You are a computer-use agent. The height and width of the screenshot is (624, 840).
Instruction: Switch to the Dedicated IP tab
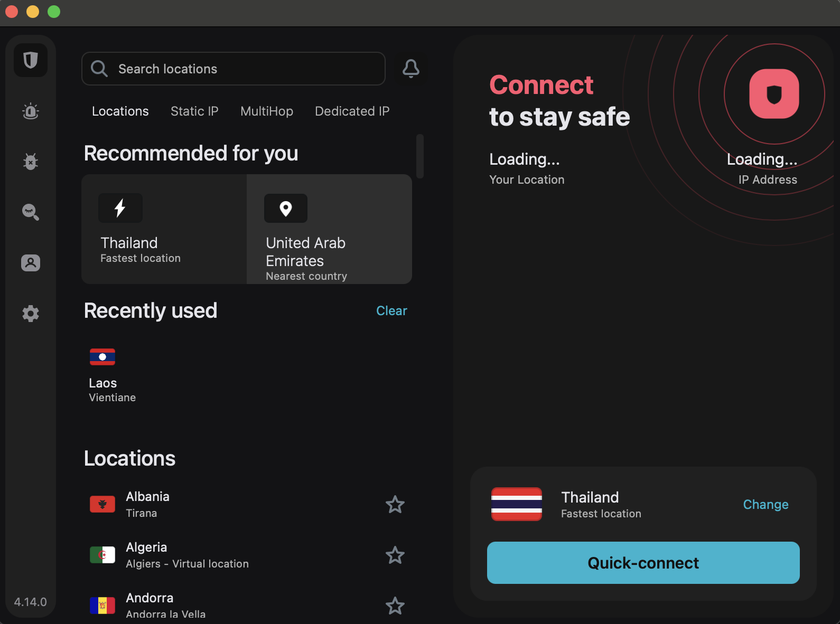coord(351,111)
